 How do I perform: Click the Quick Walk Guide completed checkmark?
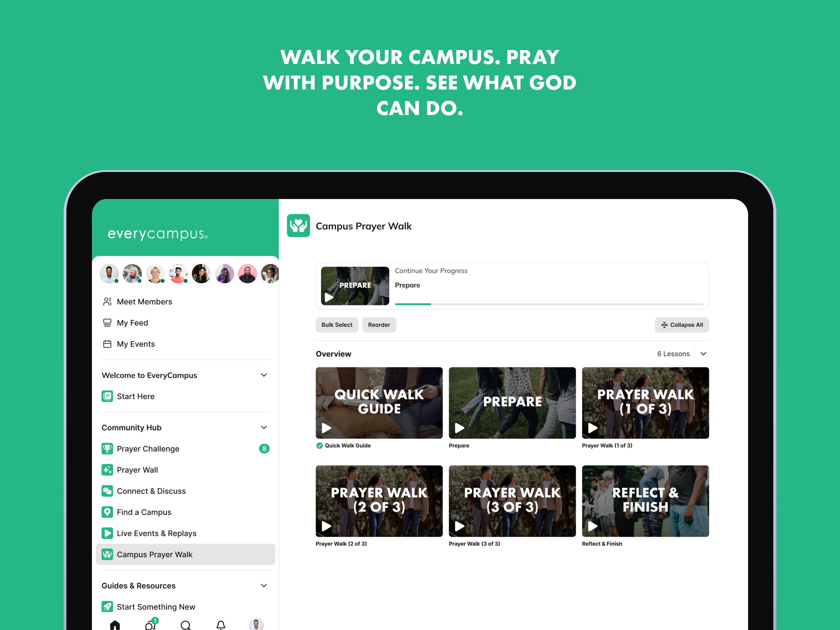coord(319,446)
